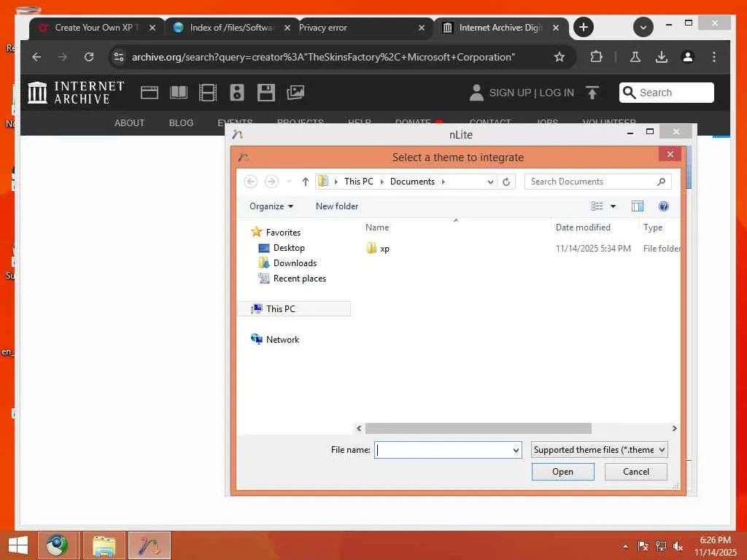Open help in the file dialog
Viewport: 747px width, 560px height.
663,206
